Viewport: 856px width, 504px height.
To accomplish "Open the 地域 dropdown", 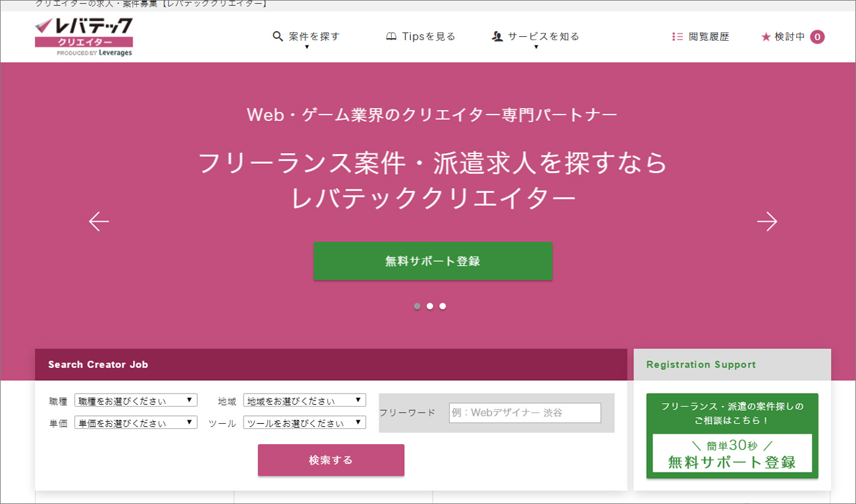I will tap(305, 400).
